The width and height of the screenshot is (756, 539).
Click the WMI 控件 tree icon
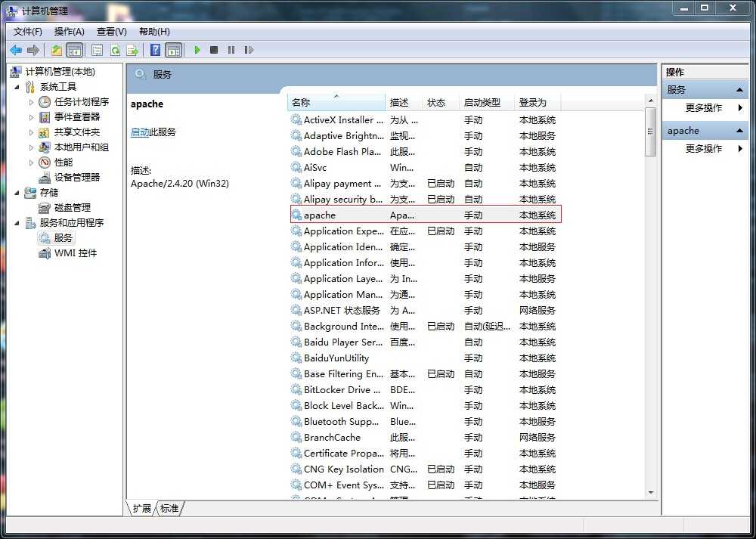coord(45,253)
